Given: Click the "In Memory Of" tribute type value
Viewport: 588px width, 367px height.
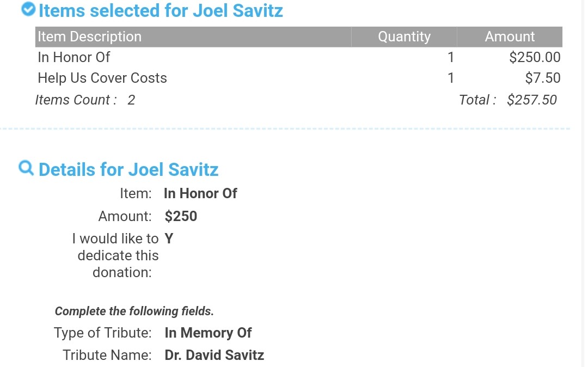Looking at the screenshot, I should point(208,333).
